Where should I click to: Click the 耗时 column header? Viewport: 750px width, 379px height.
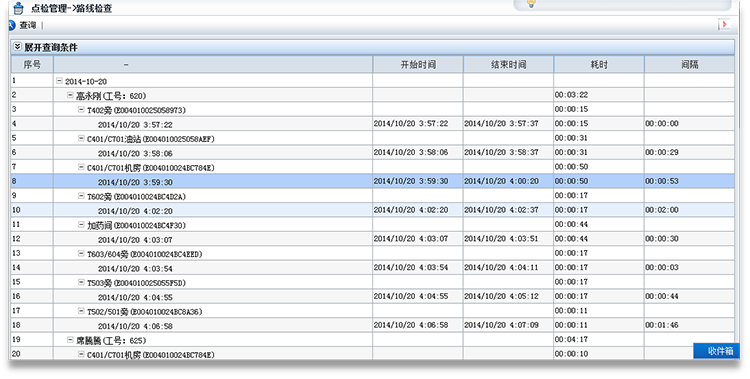coord(599,65)
